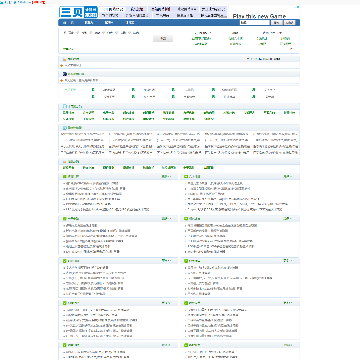This screenshot has height=360, width=360.
Task: Open the first article link in the first left panel
Action: click(91, 183)
